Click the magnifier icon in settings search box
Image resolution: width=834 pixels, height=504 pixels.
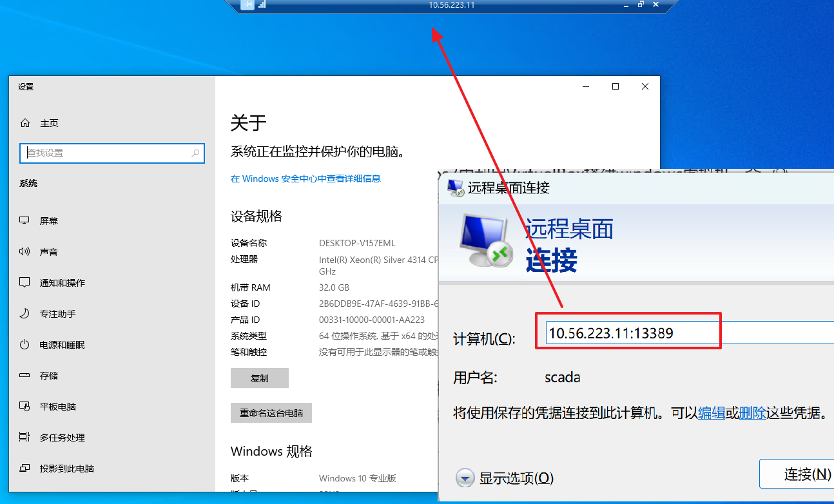point(196,153)
